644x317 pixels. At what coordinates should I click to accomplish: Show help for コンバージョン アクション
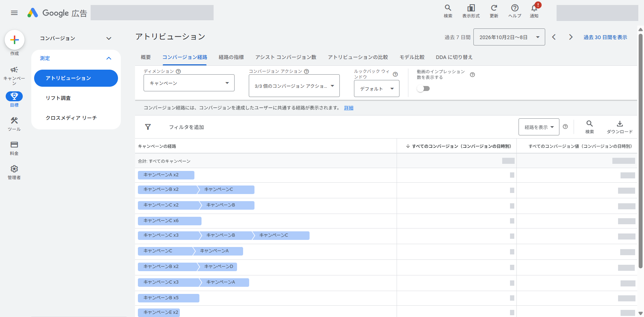(306, 71)
